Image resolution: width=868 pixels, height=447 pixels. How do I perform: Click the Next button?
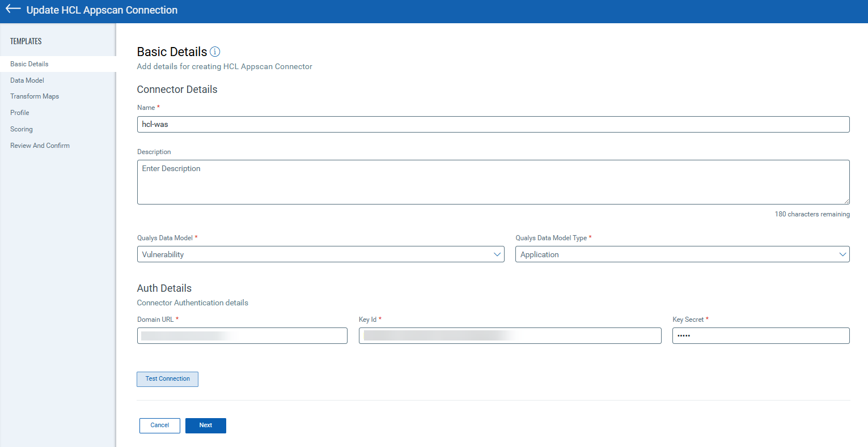tap(206, 425)
